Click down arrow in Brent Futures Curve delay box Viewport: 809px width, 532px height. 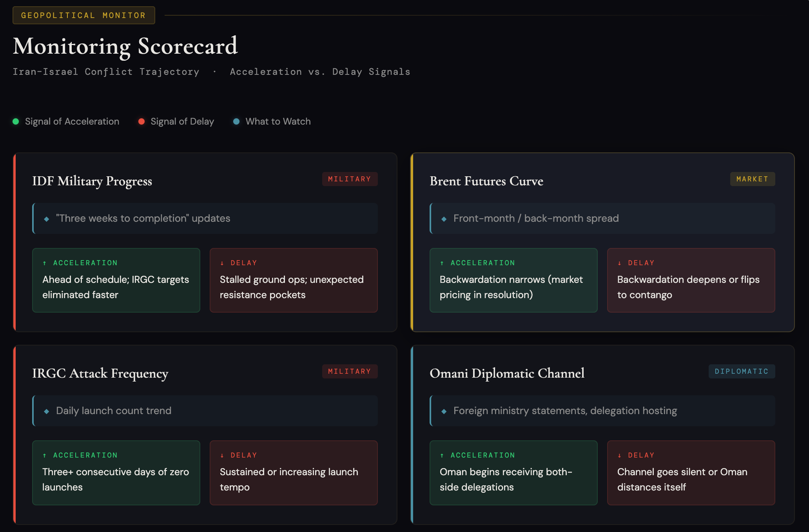coord(619,263)
